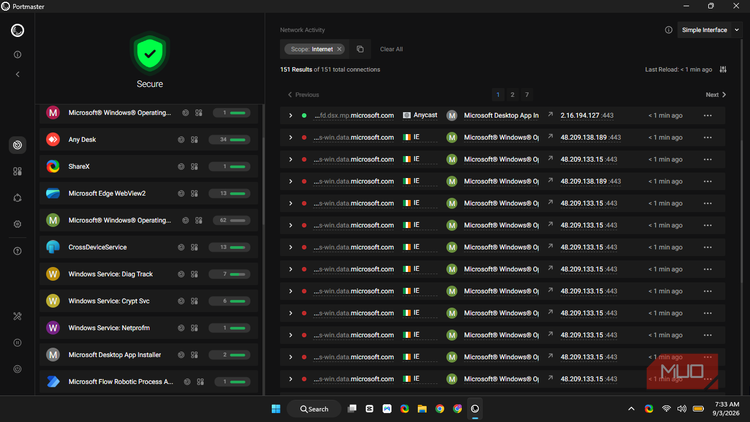Toggle the pause icon in the sidebar
750x422 pixels.
coord(17,343)
